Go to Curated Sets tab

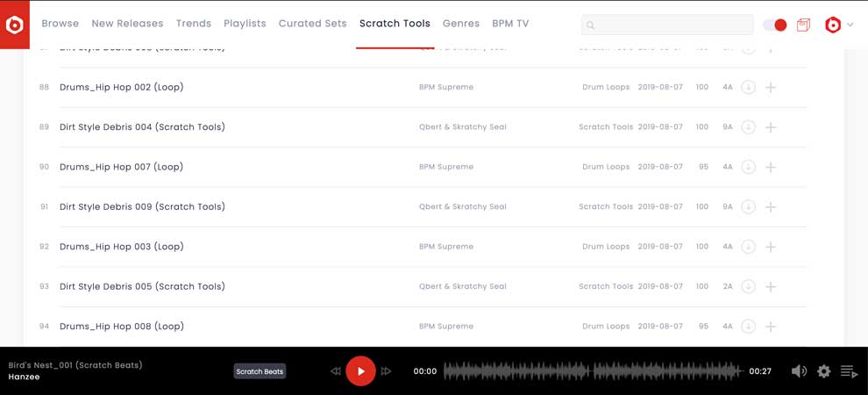(313, 24)
